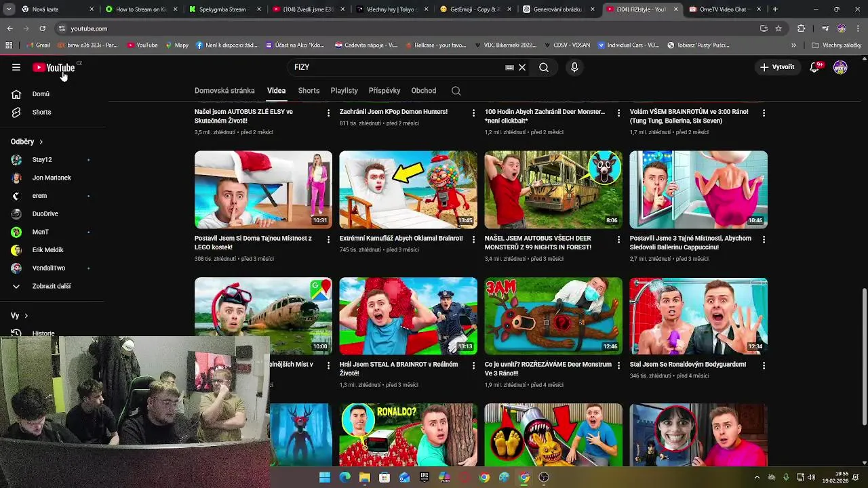Screen dimensions: 868x488
Task: Expand the Odběry section chevron
Action: click(x=41, y=142)
